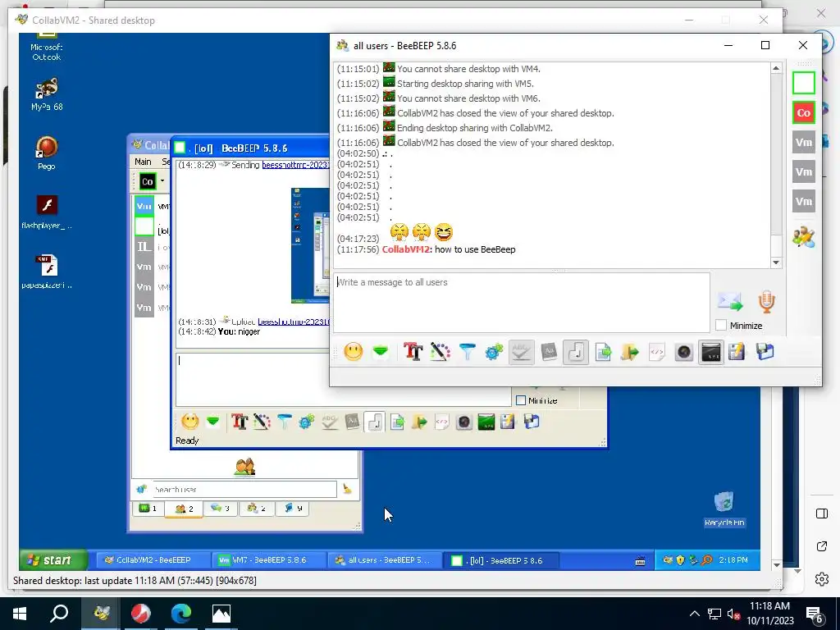Image resolution: width=840 pixels, height=630 pixels.
Task: Open Windows Start menu on host taskbar
Action: tap(20, 614)
